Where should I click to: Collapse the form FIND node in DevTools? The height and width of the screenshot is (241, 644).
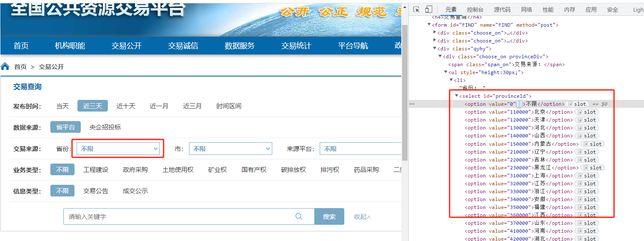click(429, 25)
